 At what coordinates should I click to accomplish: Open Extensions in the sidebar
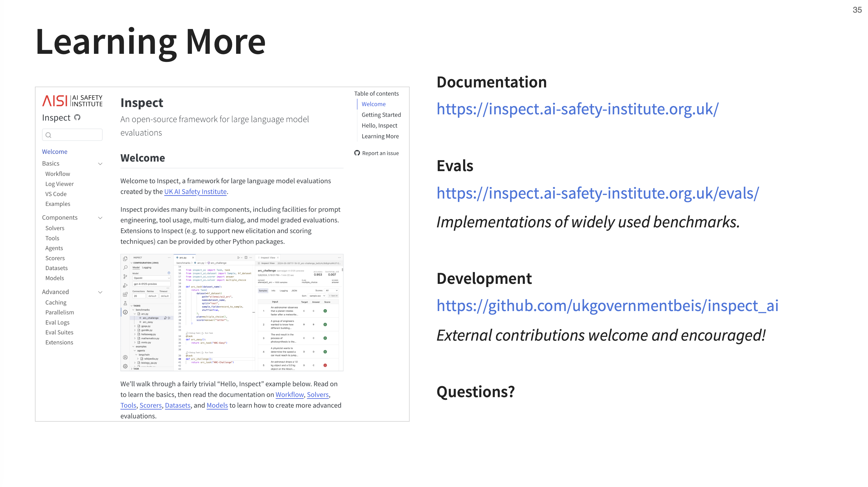59,342
